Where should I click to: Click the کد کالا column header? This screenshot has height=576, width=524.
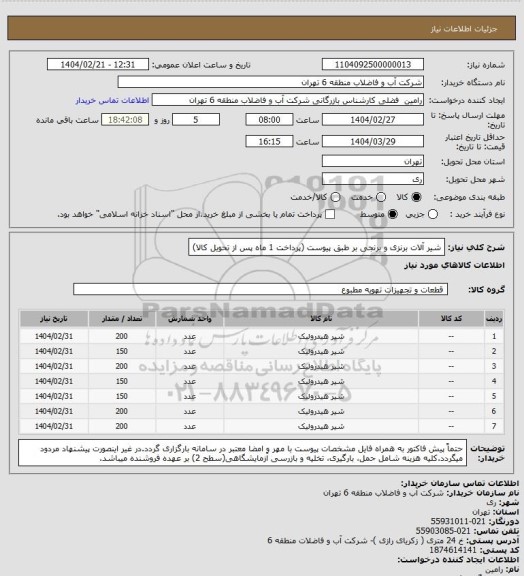(x=451, y=319)
